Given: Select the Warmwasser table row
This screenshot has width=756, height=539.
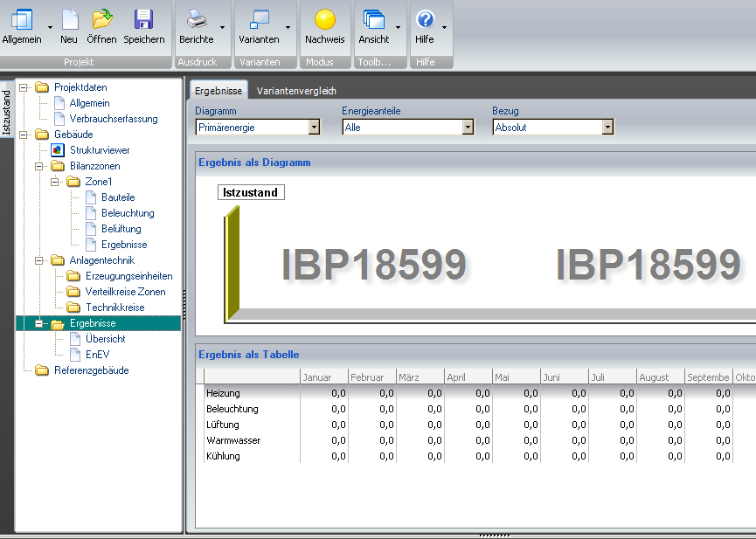Looking at the screenshot, I should (233, 440).
